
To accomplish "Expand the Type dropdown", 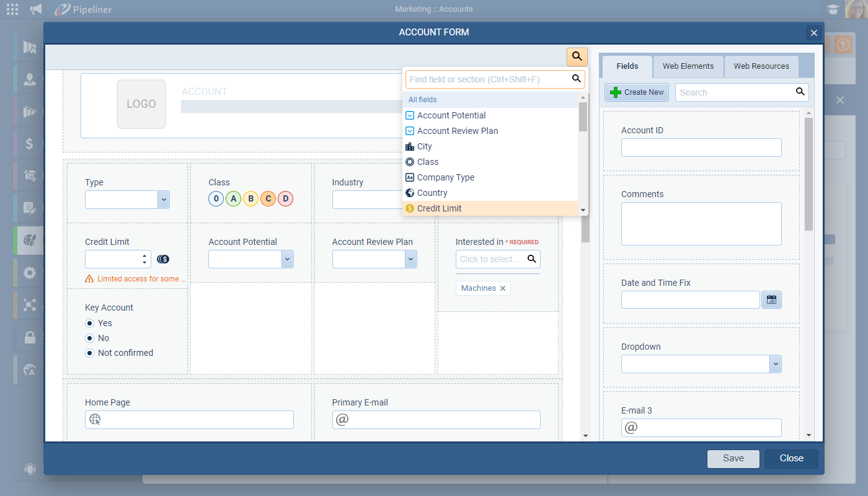I will 164,200.
